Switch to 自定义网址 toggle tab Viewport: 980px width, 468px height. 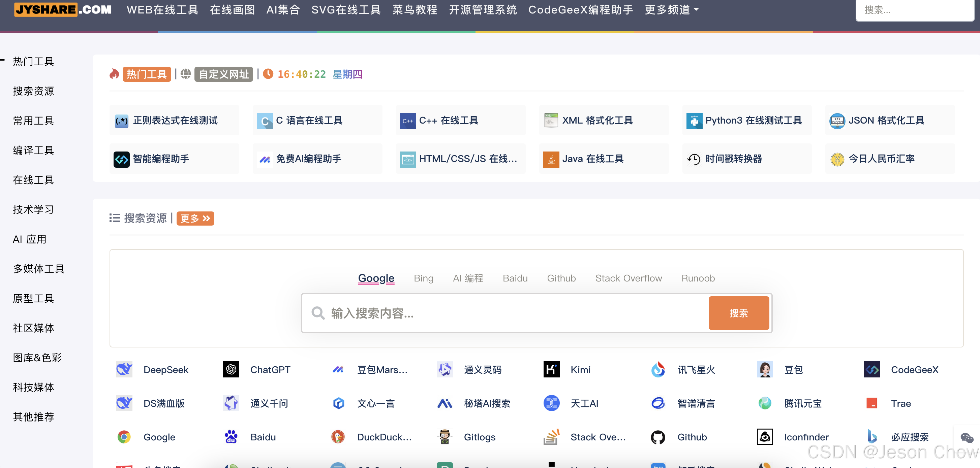pyautogui.click(x=224, y=74)
